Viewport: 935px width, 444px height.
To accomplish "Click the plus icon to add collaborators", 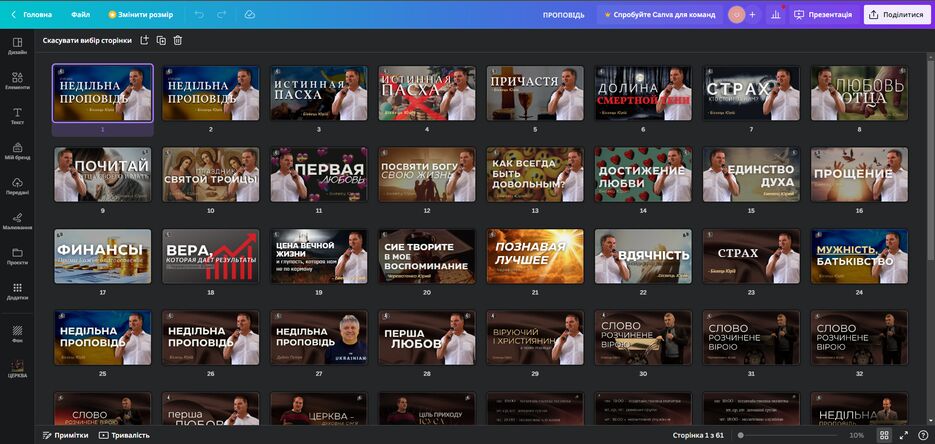I will (752, 14).
